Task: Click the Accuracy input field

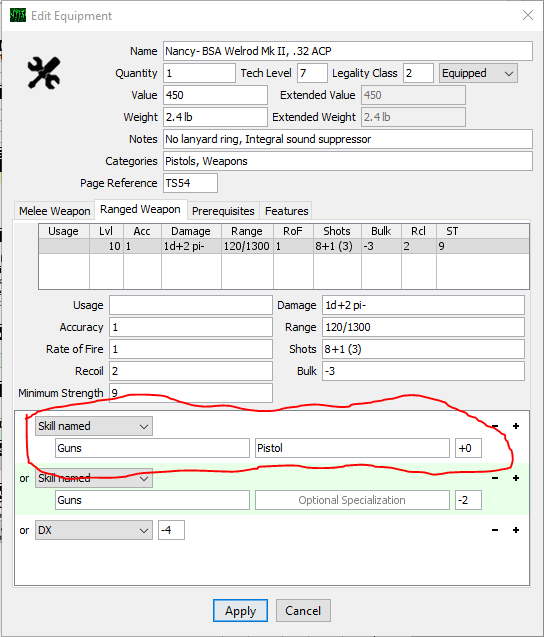Action: coord(191,327)
